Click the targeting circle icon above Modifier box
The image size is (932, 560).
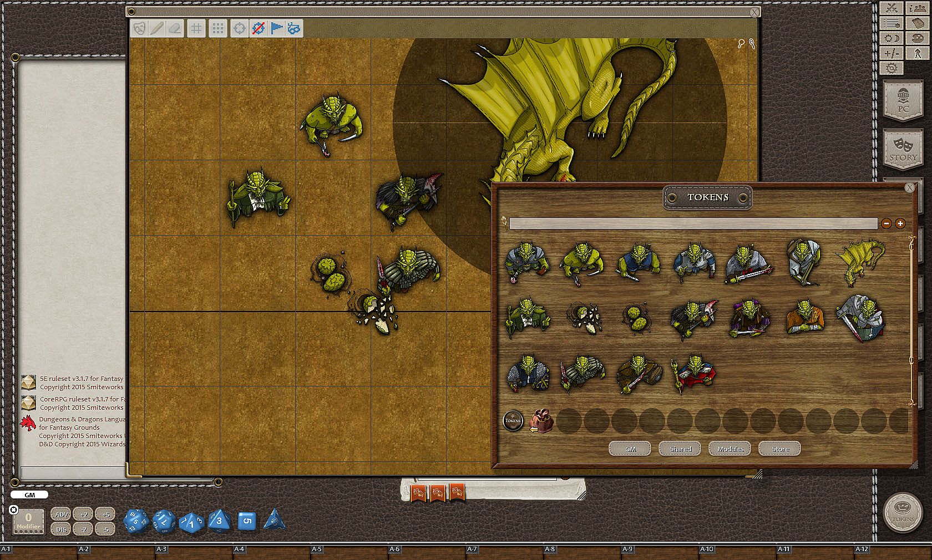(14, 510)
